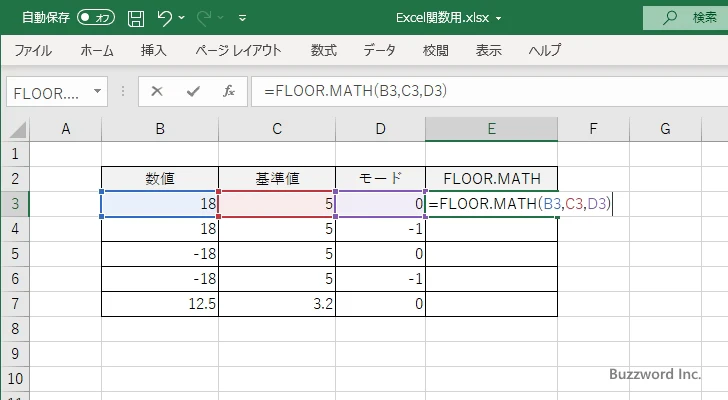Open the ページ レイアウト tab
Viewport: 728px width, 400px height.
[238, 50]
